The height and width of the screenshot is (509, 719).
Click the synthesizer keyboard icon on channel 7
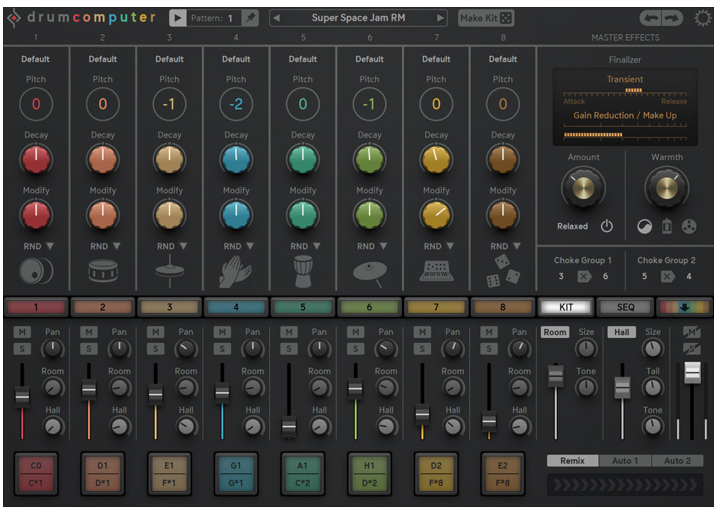click(x=436, y=271)
